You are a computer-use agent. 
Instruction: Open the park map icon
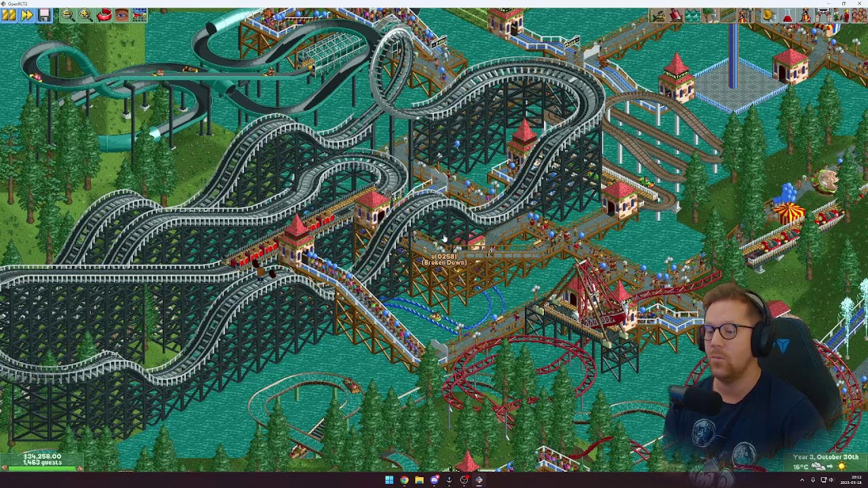tap(139, 14)
